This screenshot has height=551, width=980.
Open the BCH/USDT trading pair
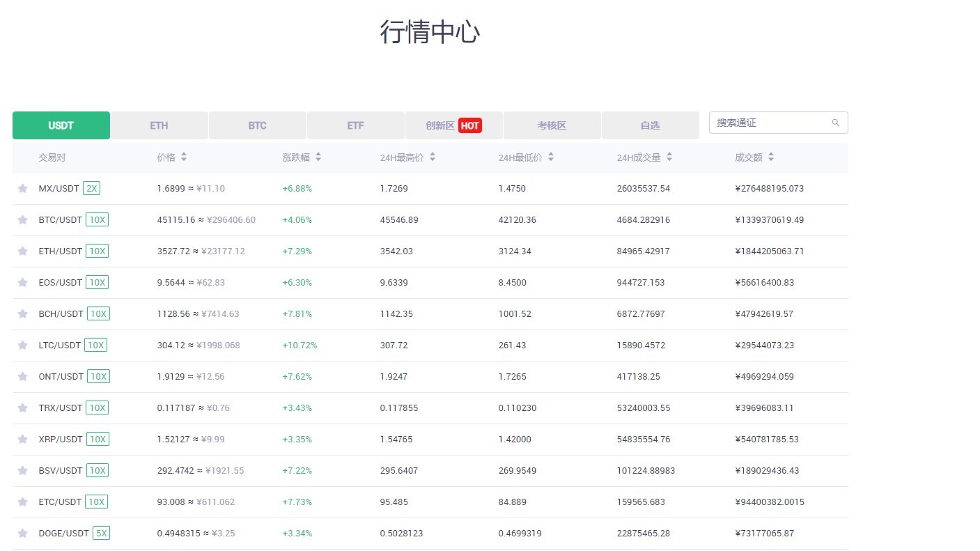pyautogui.click(x=61, y=313)
